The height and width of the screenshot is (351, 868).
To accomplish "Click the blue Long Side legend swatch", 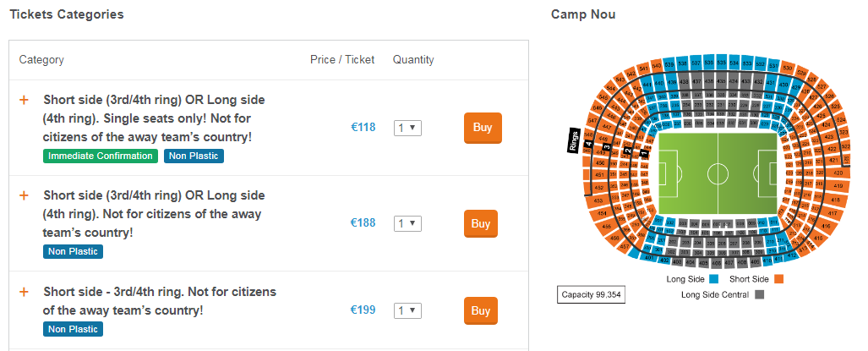I will click(x=714, y=279).
